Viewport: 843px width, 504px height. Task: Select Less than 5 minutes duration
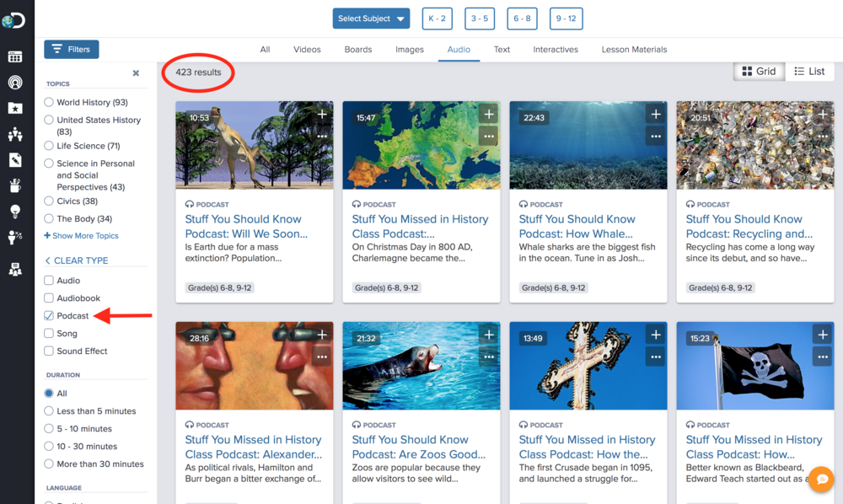click(x=49, y=411)
